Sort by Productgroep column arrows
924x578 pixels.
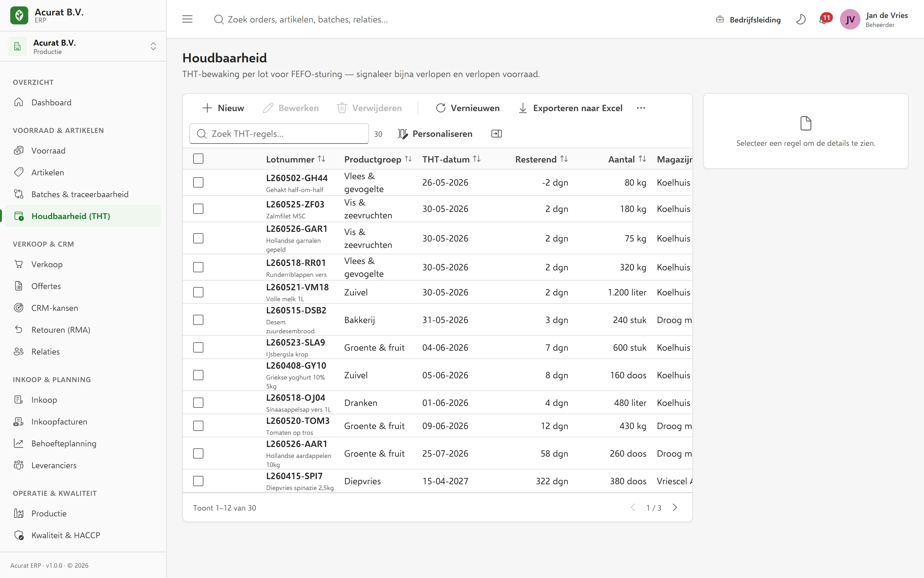408,159
